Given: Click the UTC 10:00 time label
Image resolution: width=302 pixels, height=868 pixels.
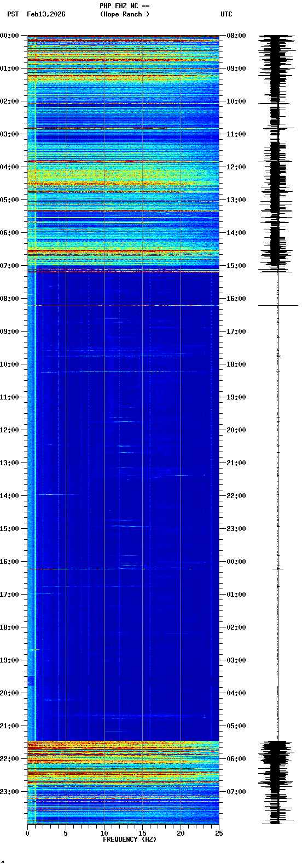Looking at the screenshot, I should pos(236,101).
